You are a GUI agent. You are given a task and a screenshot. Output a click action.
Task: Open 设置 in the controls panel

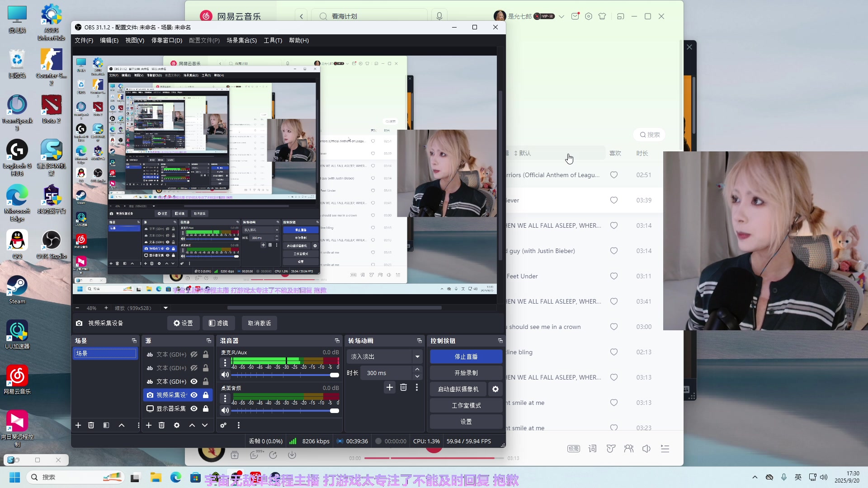click(466, 422)
